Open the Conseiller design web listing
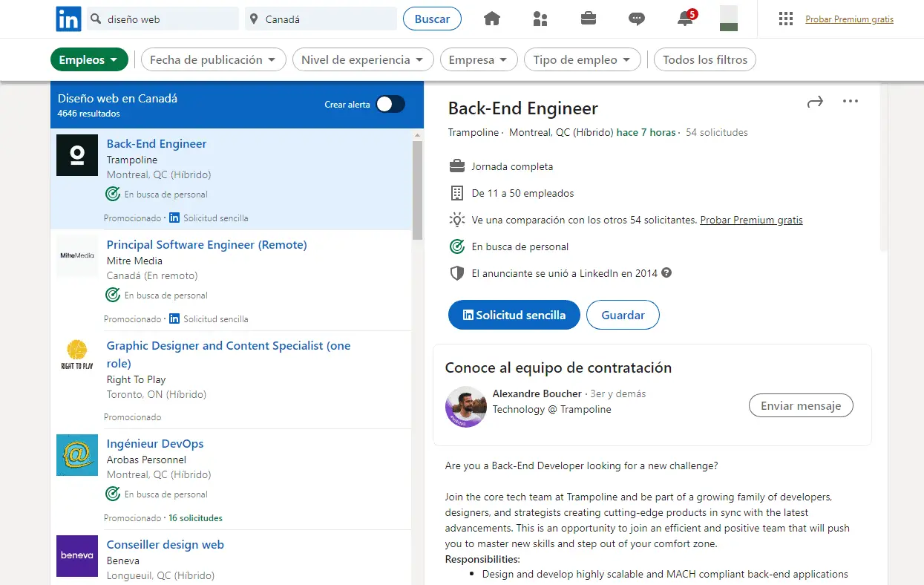 click(166, 545)
